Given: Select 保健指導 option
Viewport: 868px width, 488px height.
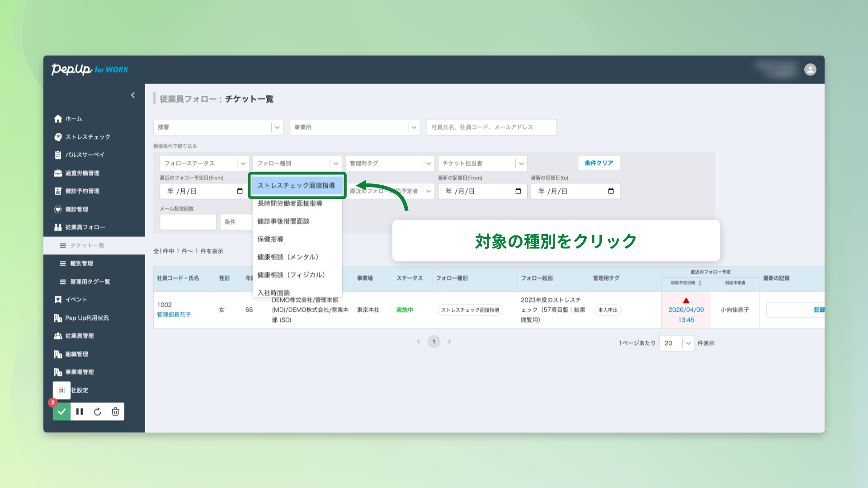Looking at the screenshot, I should click(x=297, y=239).
